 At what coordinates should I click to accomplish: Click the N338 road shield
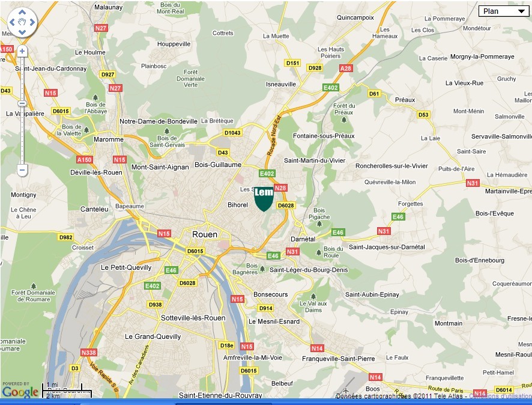tap(88, 352)
